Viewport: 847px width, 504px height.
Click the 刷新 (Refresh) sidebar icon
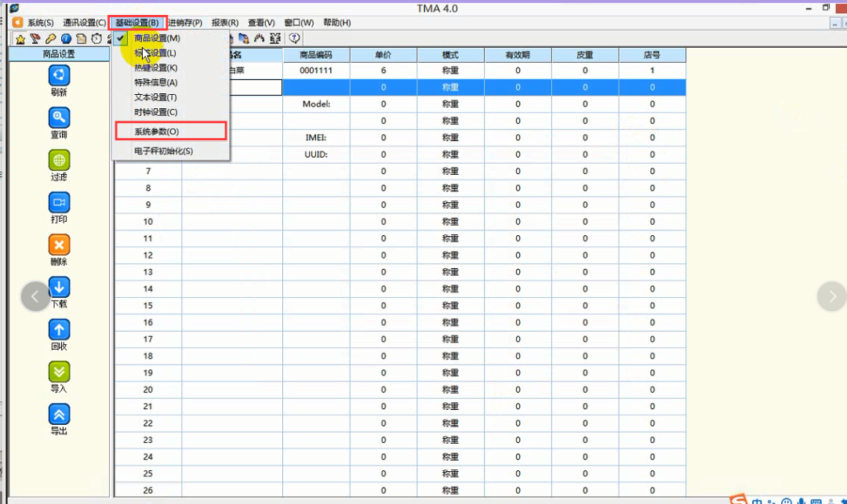tap(60, 75)
